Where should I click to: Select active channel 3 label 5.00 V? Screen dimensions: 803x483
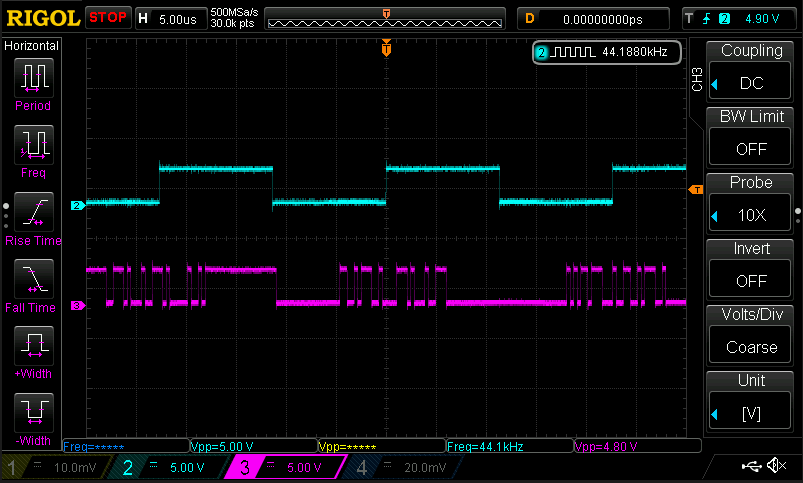click(286, 467)
